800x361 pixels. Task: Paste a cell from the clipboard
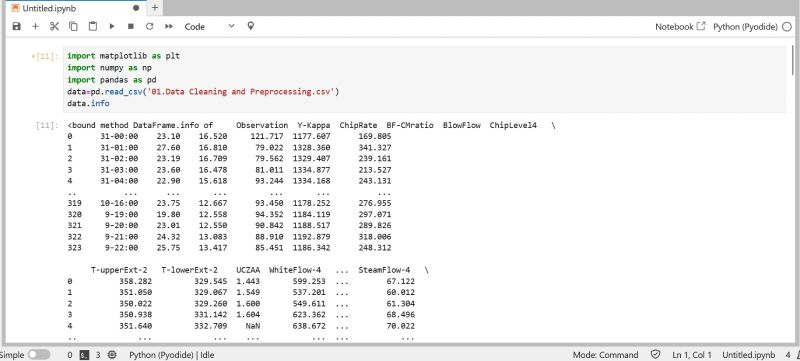[x=92, y=27]
